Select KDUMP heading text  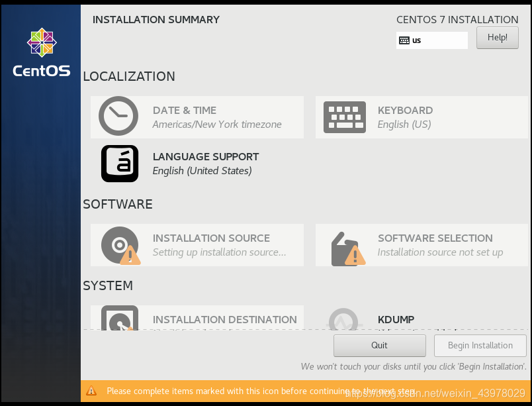396,319
